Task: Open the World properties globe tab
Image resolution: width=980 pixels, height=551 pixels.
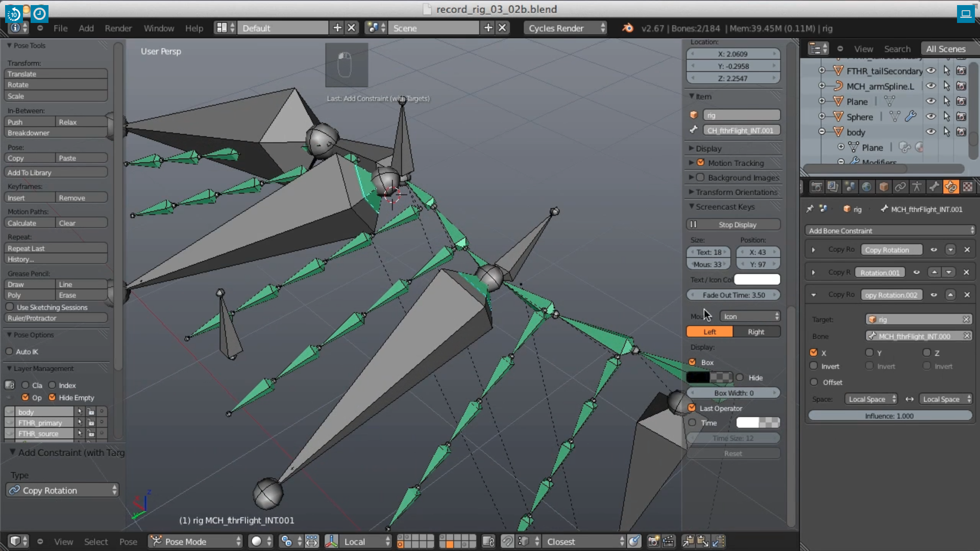Action: tap(867, 187)
